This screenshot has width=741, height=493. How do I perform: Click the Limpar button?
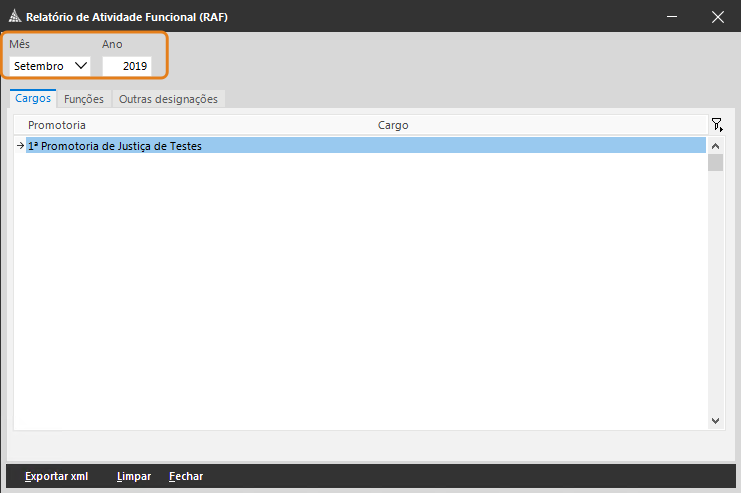(134, 476)
